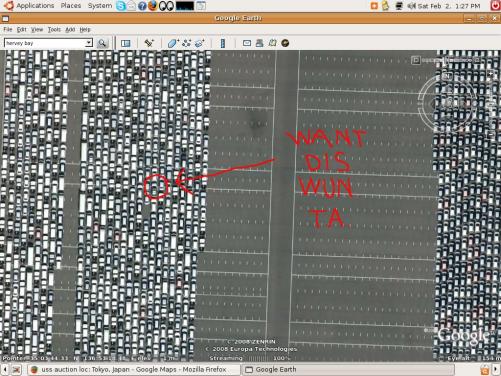This screenshot has width=501, height=376.
Task: Launch Skype from the top panel
Action: 121,6
